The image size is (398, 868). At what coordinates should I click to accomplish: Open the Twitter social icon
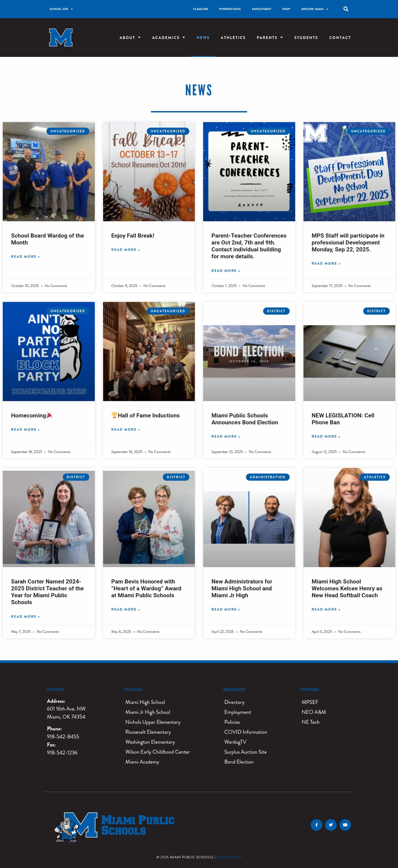tap(331, 825)
